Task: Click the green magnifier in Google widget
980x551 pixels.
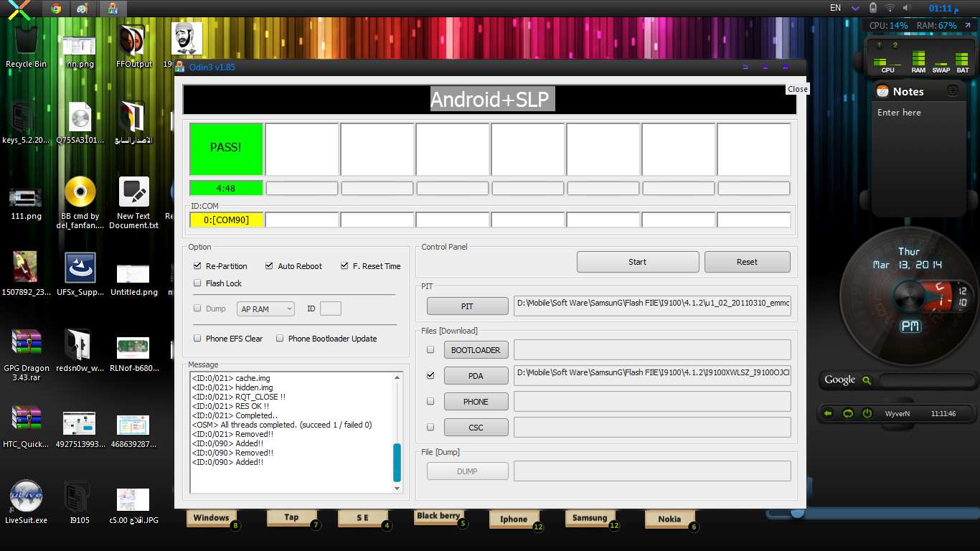Action: click(x=866, y=380)
